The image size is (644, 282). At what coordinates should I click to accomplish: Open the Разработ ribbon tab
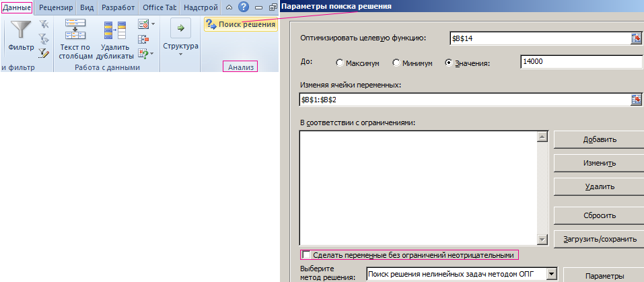[118, 7]
